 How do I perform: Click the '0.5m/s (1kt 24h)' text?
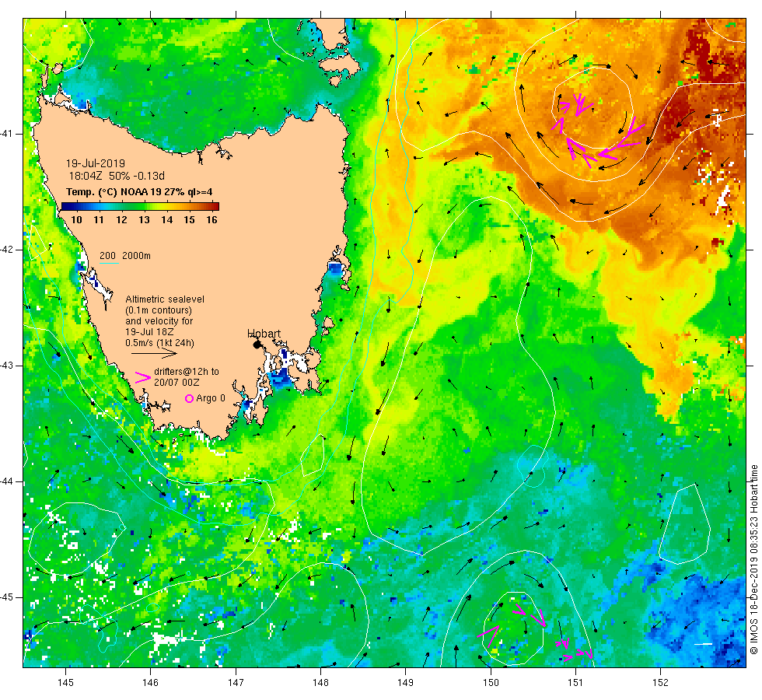[x=159, y=343]
